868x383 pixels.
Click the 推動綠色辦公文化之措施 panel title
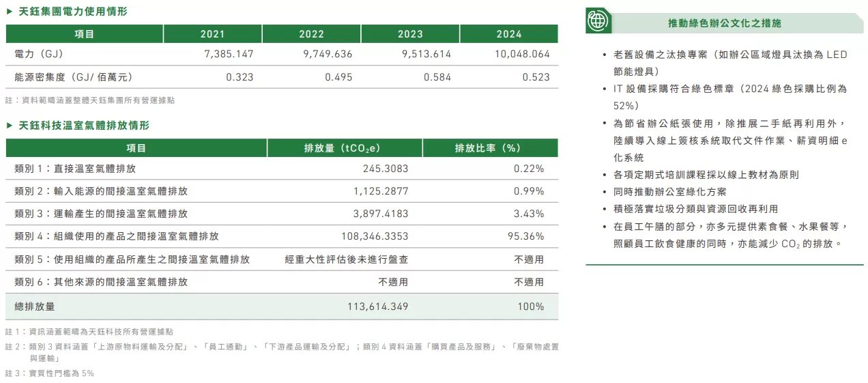tap(724, 23)
